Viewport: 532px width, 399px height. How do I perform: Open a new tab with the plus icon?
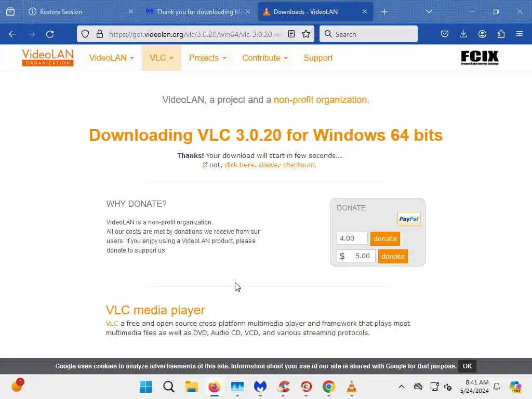pyautogui.click(x=384, y=12)
